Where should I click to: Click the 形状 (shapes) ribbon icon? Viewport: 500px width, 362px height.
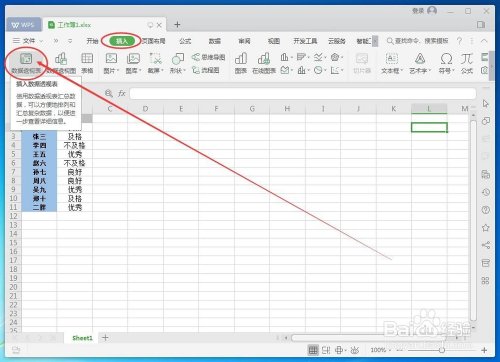[x=178, y=59]
